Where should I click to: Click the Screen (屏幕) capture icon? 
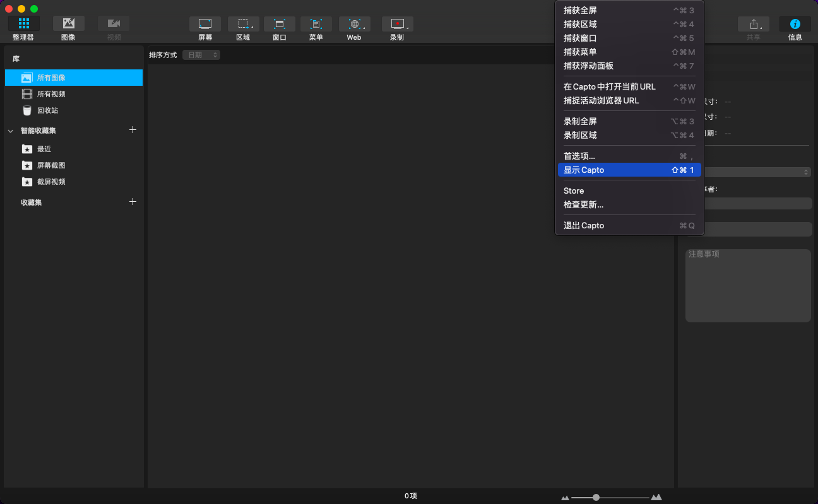(x=205, y=24)
